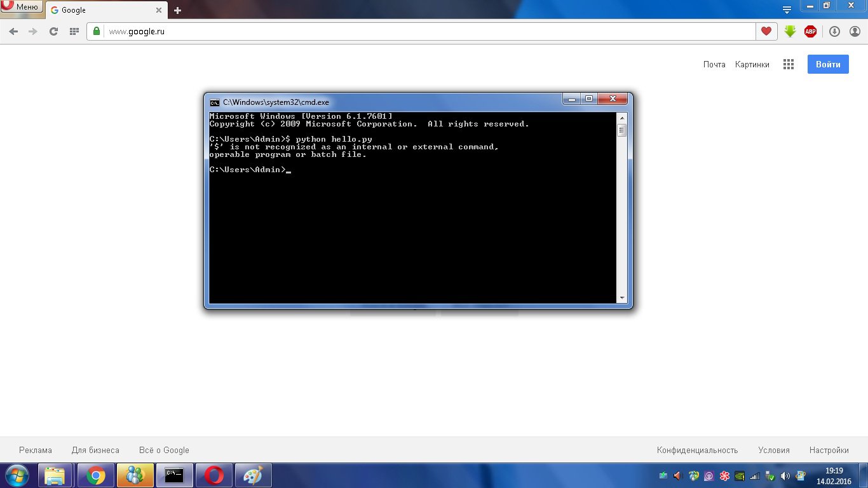The image size is (868, 488).
Task: Click the purple tray icon
Action: 709,475
